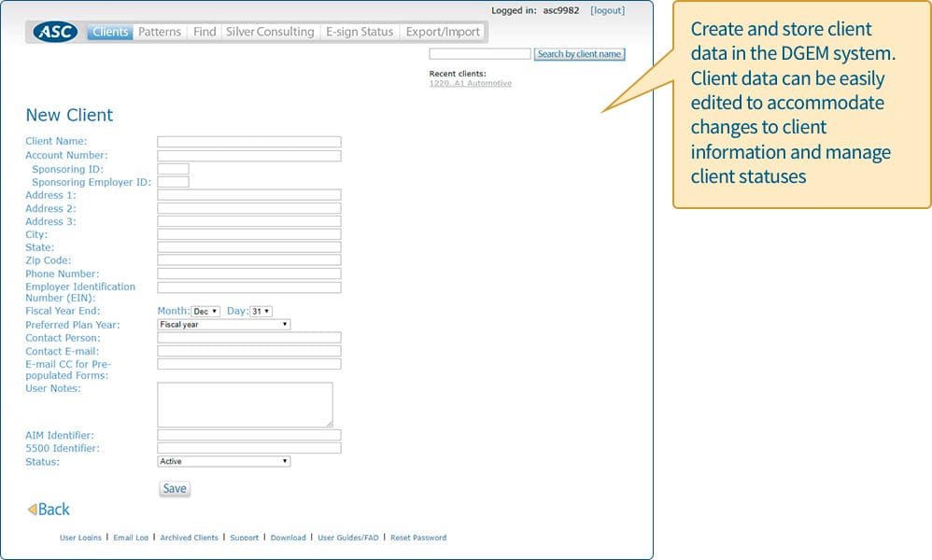
Task: Click the ASC logo icon
Action: [x=56, y=32]
